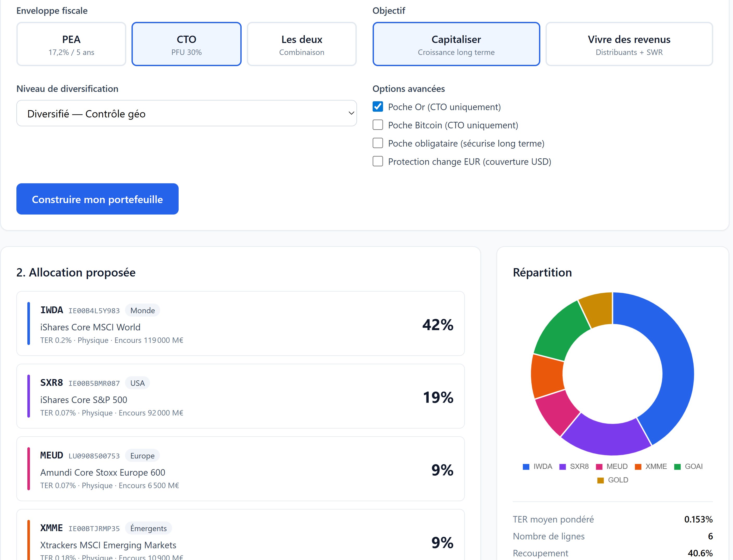Toggle GOLD legend swatch in chart

601,480
